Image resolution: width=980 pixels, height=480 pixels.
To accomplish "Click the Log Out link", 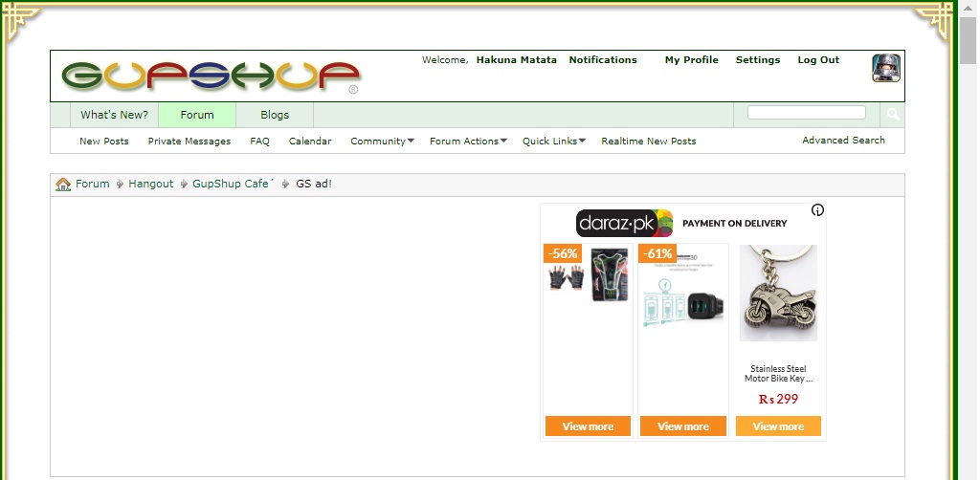I will click(x=818, y=60).
